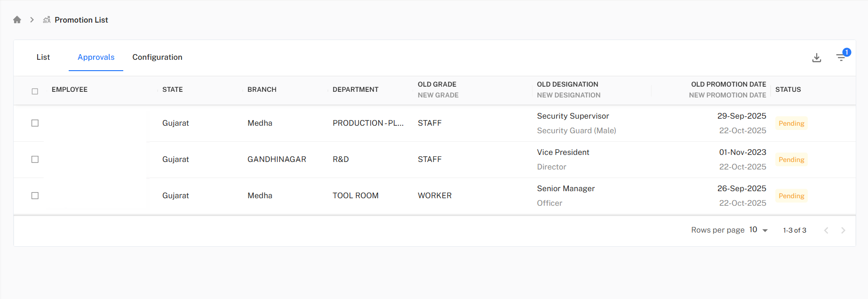
Task: Click the Promotion List breadcrumb text
Action: (x=81, y=20)
